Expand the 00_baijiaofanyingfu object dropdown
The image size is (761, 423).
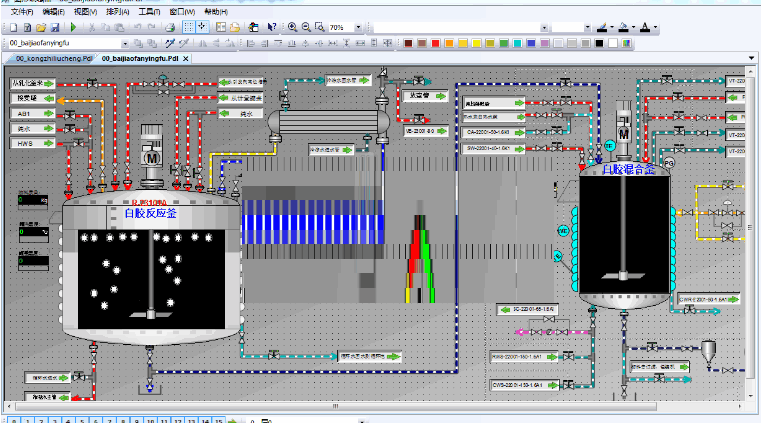pyautogui.click(x=125, y=43)
